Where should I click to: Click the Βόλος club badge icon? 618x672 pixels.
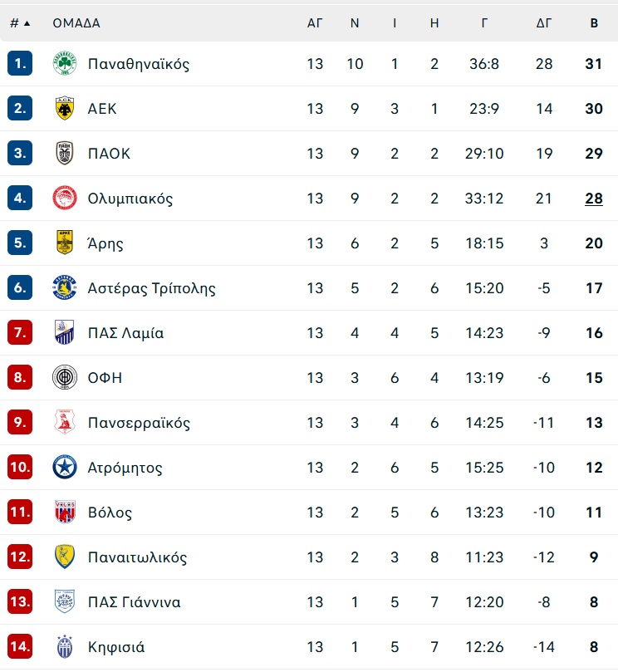coord(65,512)
